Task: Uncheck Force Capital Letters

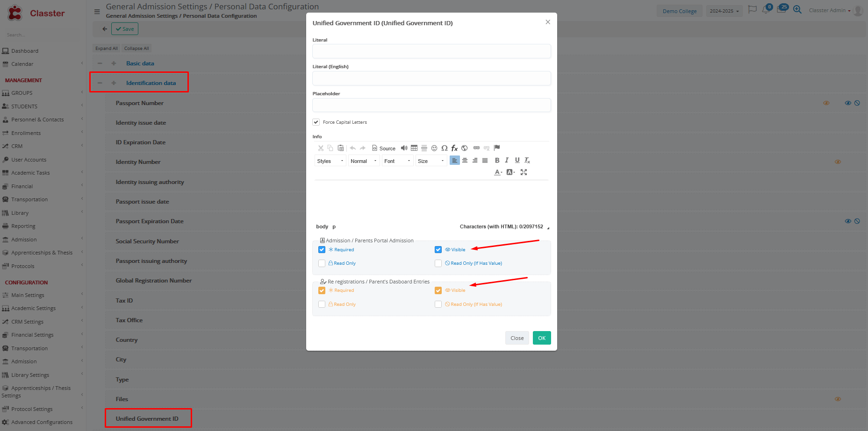Action: click(x=316, y=122)
